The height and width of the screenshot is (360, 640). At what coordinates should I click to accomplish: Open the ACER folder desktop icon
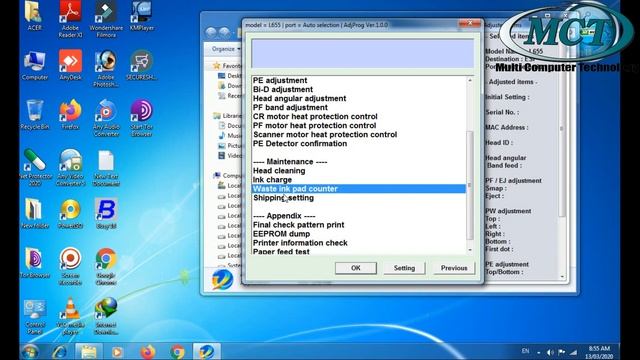(34, 16)
